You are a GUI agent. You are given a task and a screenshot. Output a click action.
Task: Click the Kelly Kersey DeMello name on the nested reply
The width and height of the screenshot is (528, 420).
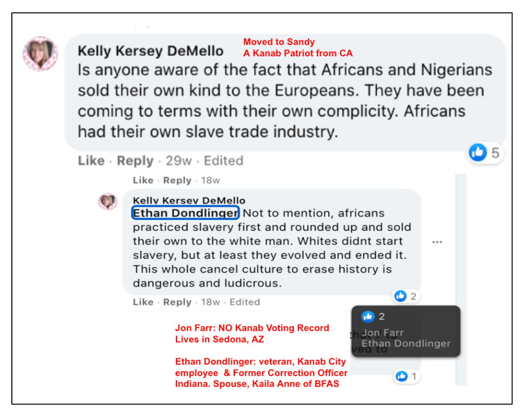point(189,201)
